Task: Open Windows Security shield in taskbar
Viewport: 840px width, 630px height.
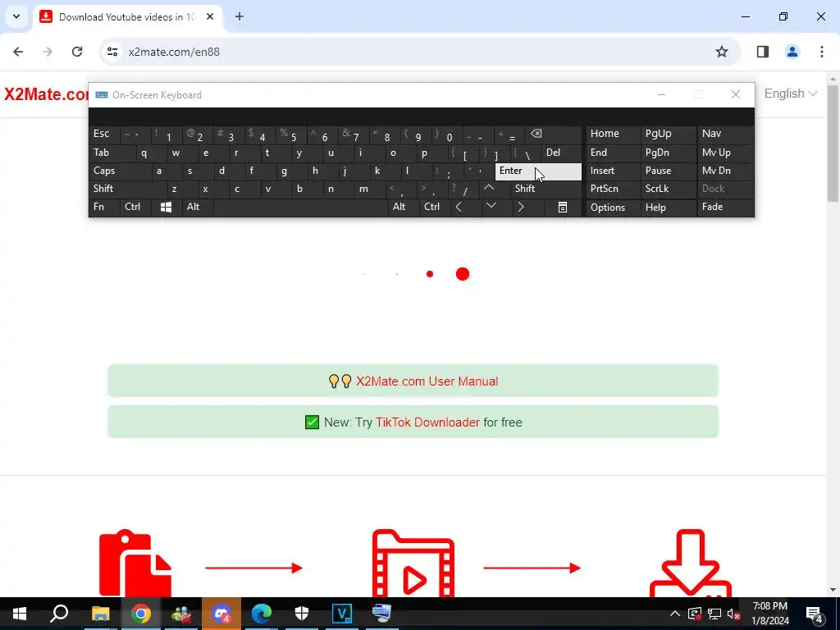Action: point(302,614)
